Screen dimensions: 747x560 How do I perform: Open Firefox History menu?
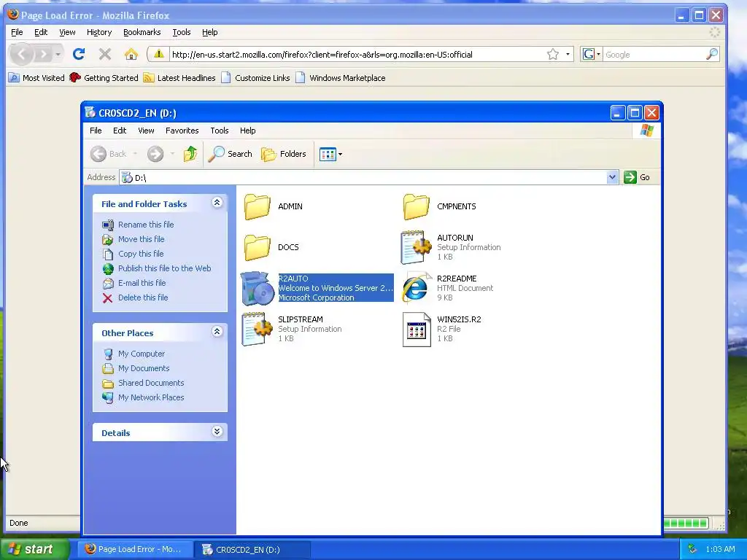(x=99, y=32)
